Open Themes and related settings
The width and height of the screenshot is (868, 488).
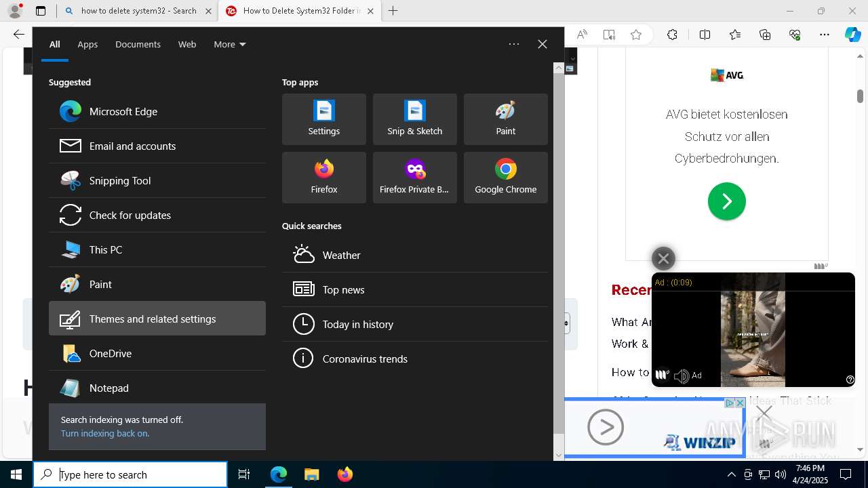click(x=157, y=319)
